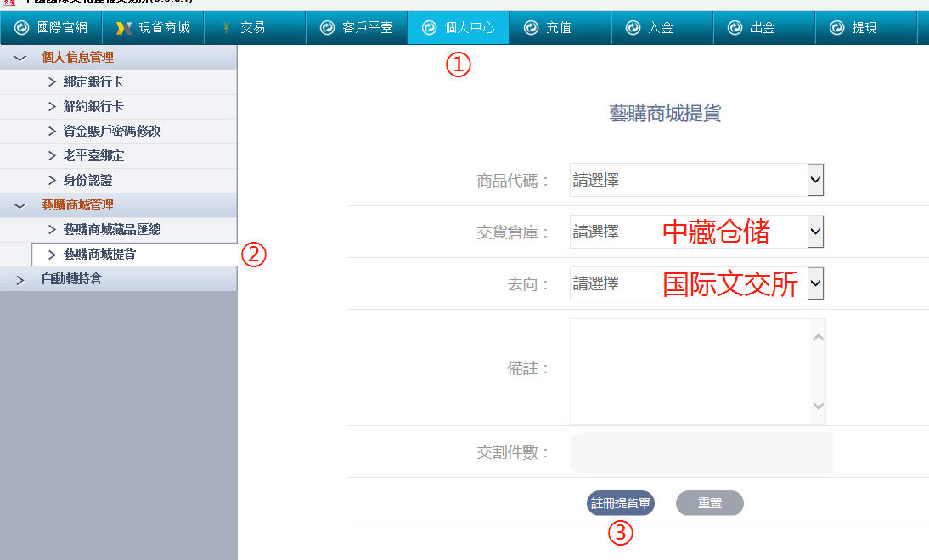Expand the 自動轉持倉 section
This screenshot has height=560, width=929.
20,279
